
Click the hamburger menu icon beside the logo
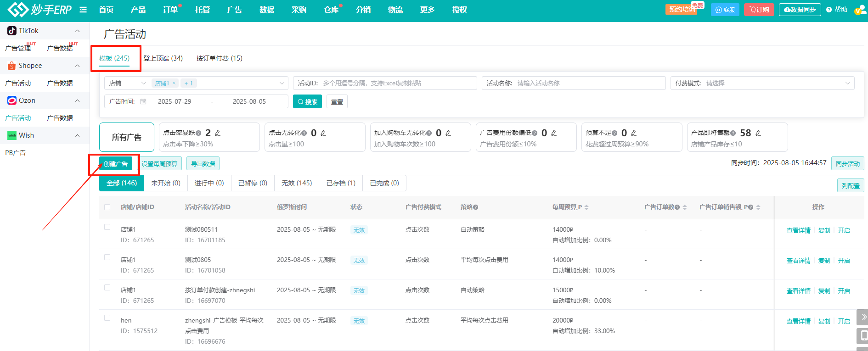(x=83, y=10)
